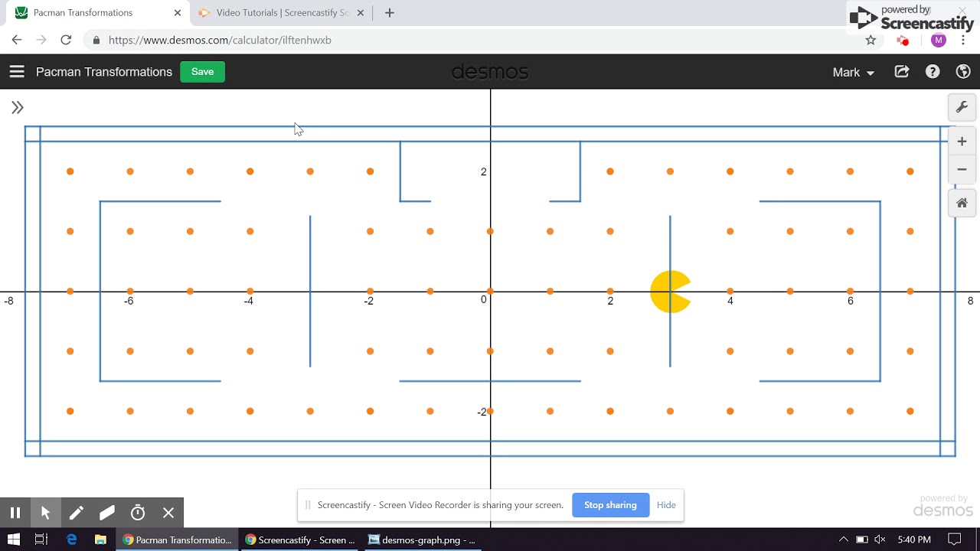Show hidden system tray icons
The image size is (980, 551).
click(844, 540)
